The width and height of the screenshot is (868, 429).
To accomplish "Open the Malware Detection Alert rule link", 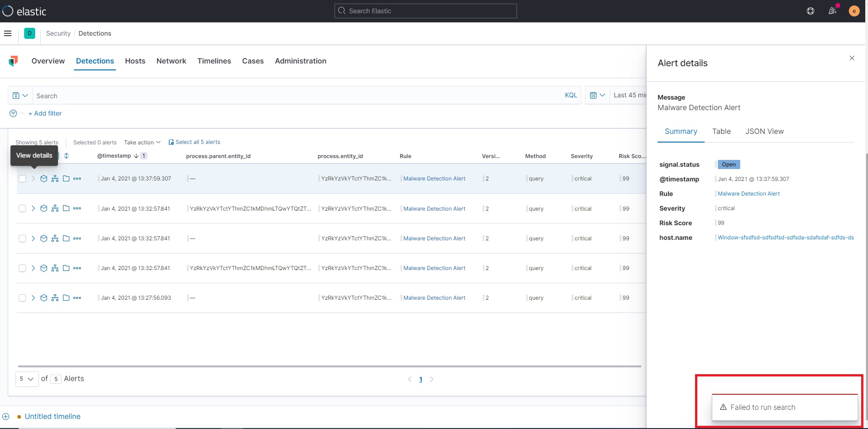I will [x=748, y=193].
